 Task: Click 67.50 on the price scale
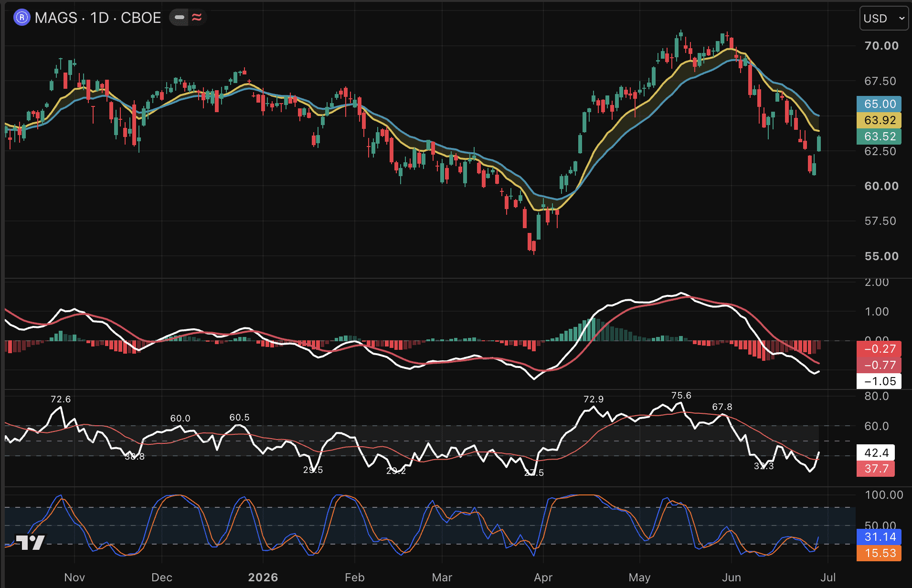(x=880, y=81)
